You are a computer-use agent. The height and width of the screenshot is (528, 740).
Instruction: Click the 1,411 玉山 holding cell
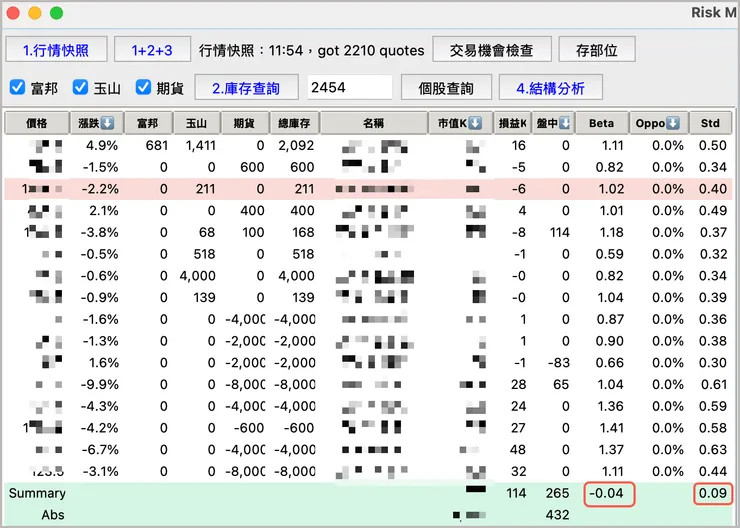click(200, 145)
